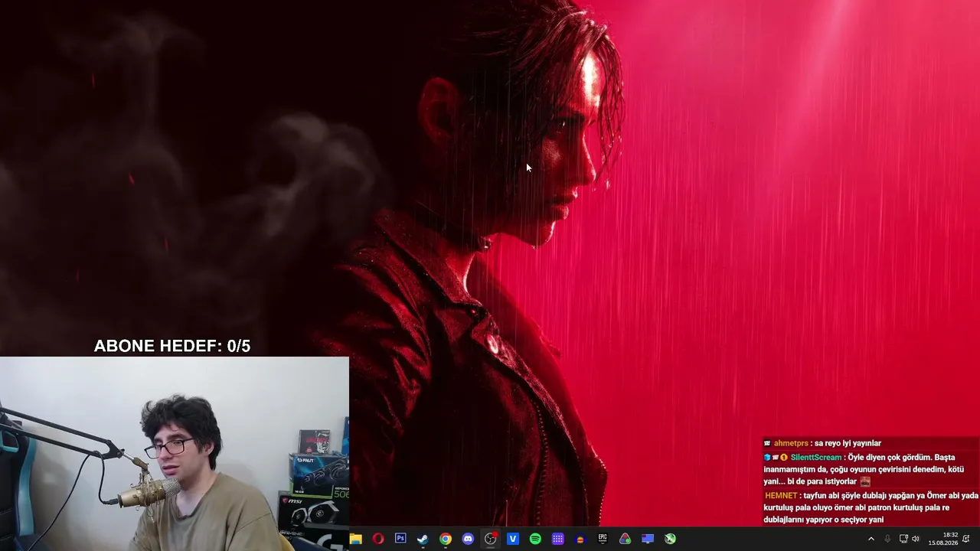Click the gold number badge beside SilenttScream
980x551 pixels.
[784, 458]
